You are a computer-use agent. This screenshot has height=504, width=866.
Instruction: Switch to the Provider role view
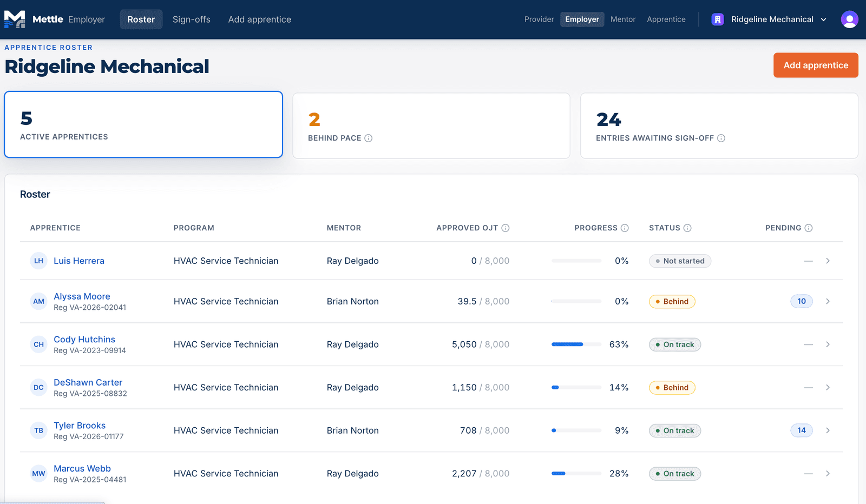[539, 19]
